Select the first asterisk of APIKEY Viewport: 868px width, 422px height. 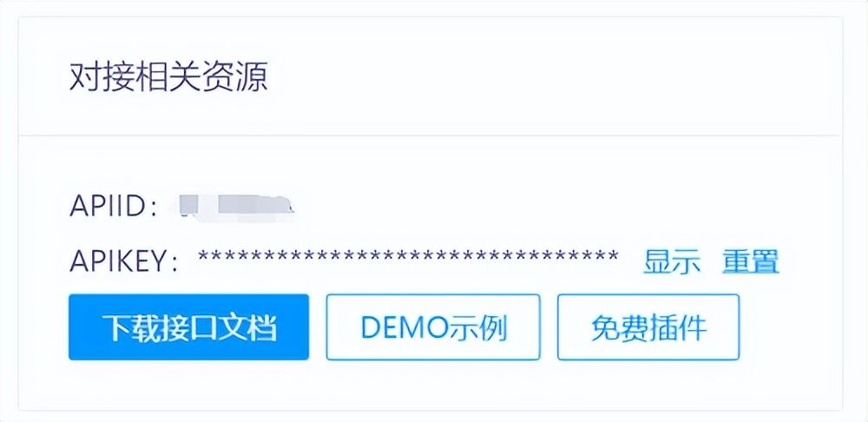pos(203,256)
